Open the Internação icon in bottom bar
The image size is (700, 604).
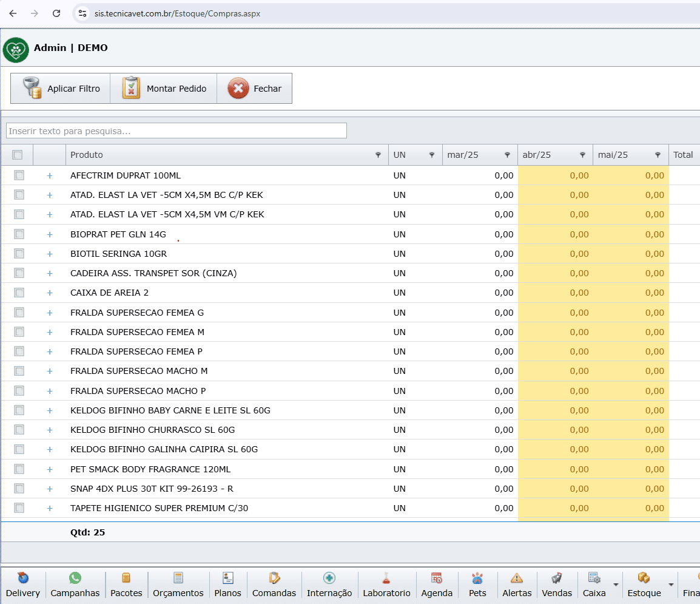point(329,578)
